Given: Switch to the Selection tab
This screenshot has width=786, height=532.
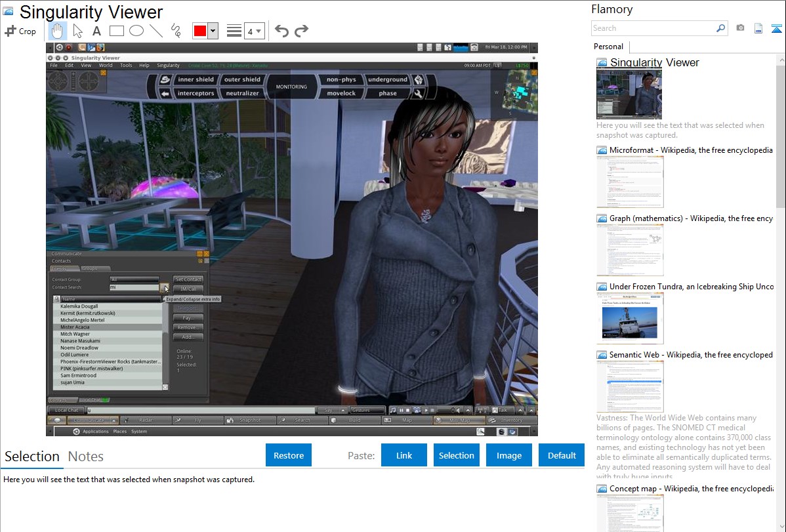Looking at the screenshot, I should [32, 457].
